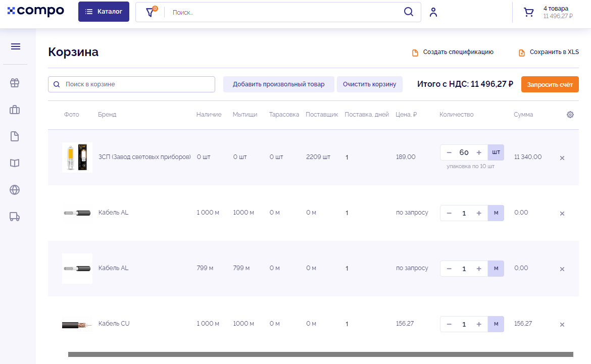The width and height of the screenshot is (591, 364).
Task: Remove Кабель CU row from cart
Action: [x=562, y=325]
